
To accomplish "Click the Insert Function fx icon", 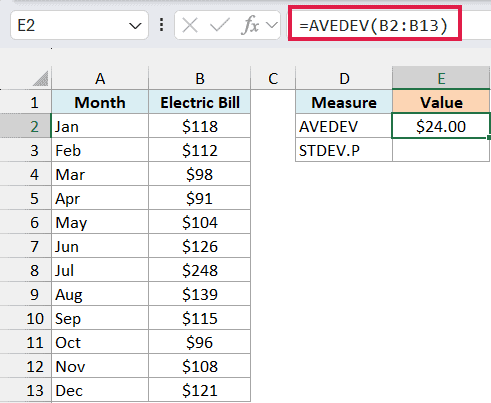I will (250, 25).
